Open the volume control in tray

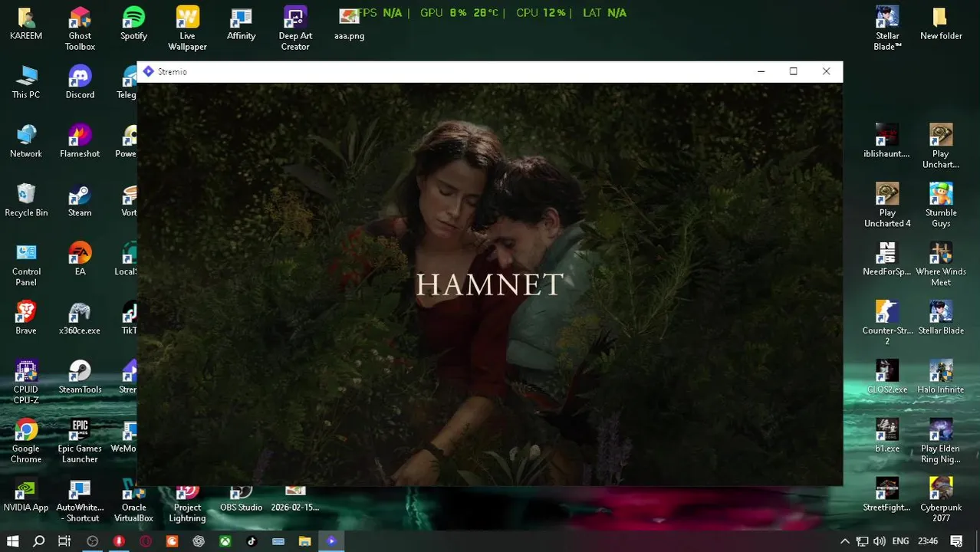[x=879, y=541]
